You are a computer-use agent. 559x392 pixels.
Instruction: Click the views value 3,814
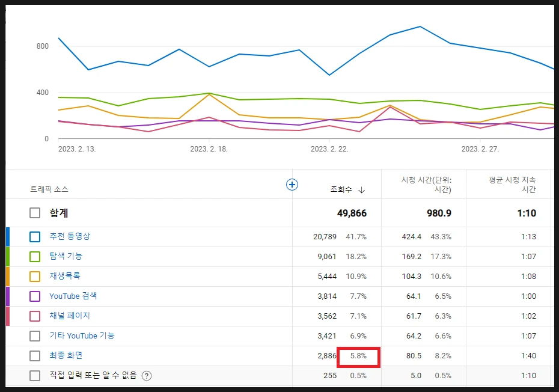point(327,296)
